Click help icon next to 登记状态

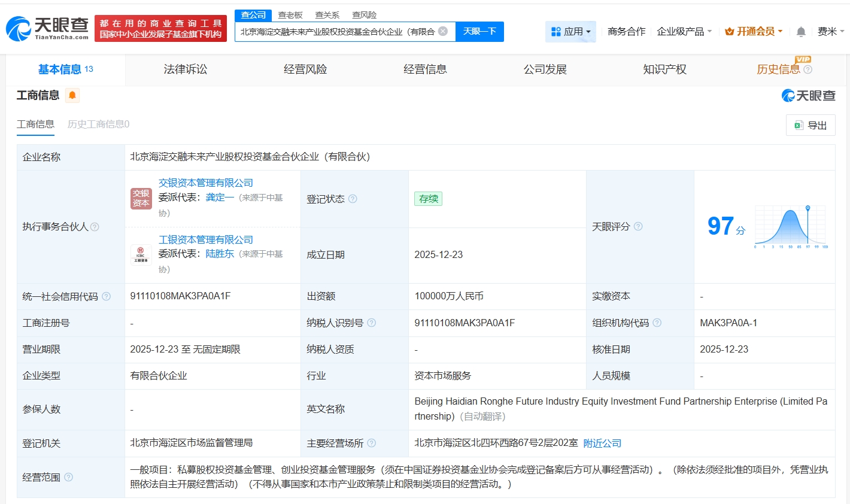pyautogui.click(x=353, y=199)
